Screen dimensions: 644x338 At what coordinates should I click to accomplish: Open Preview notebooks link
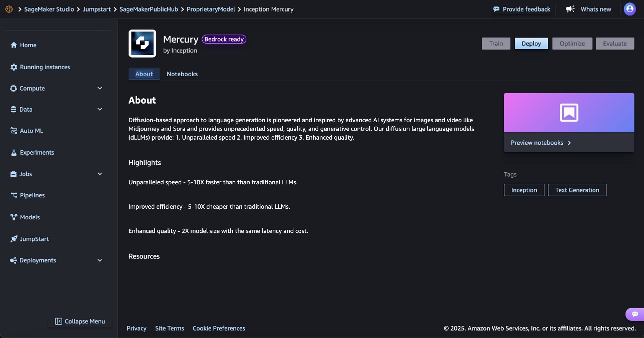click(541, 143)
